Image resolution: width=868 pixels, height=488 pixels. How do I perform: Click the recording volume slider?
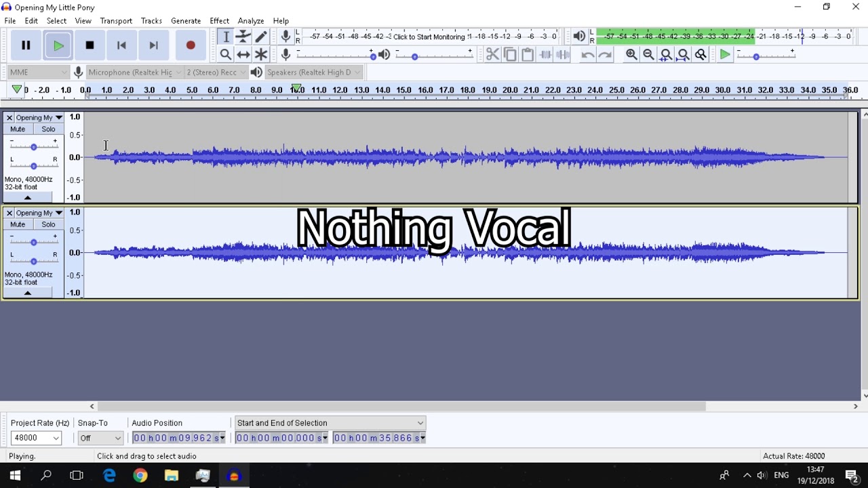pyautogui.click(x=335, y=55)
